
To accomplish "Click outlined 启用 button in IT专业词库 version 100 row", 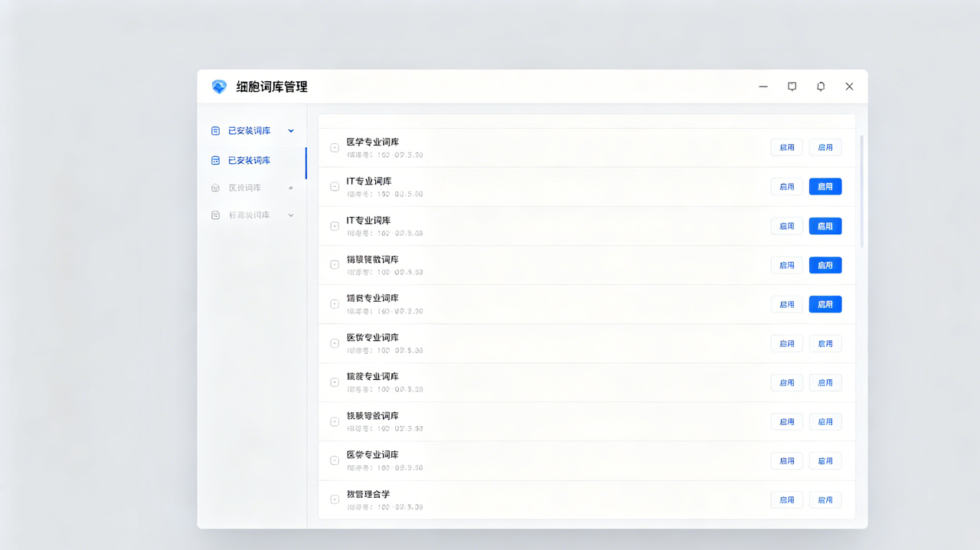I will point(787,226).
